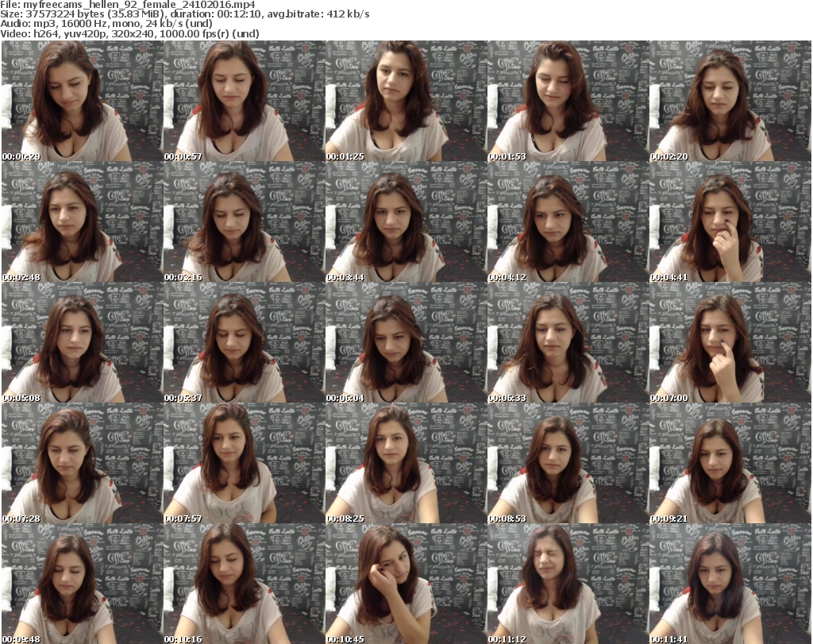Select the thumbnail frame at 00:06:04

click(x=406, y=342)
